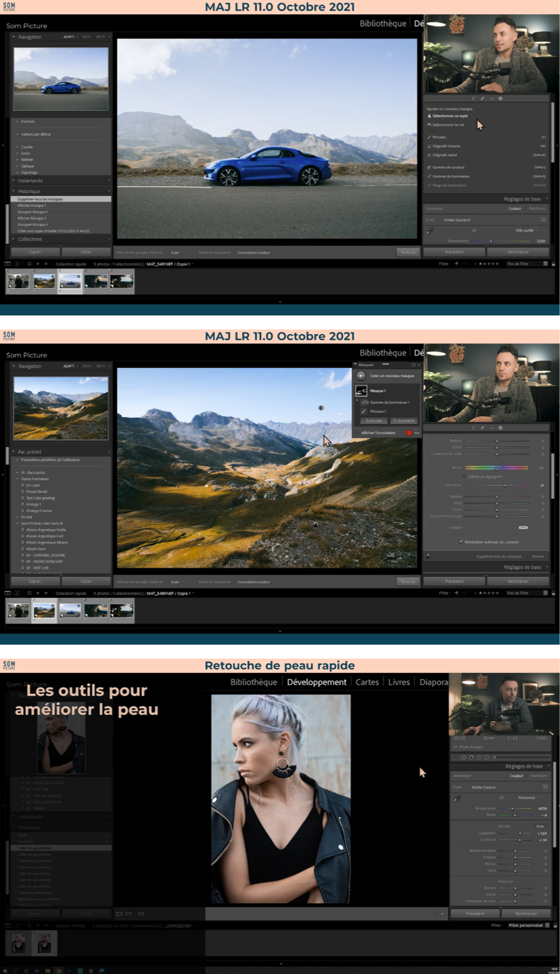Click taskbar search icon
Image resolution: width=560 pixels, height=974 pixels.
pyautogui.click(x=15, y=971)
